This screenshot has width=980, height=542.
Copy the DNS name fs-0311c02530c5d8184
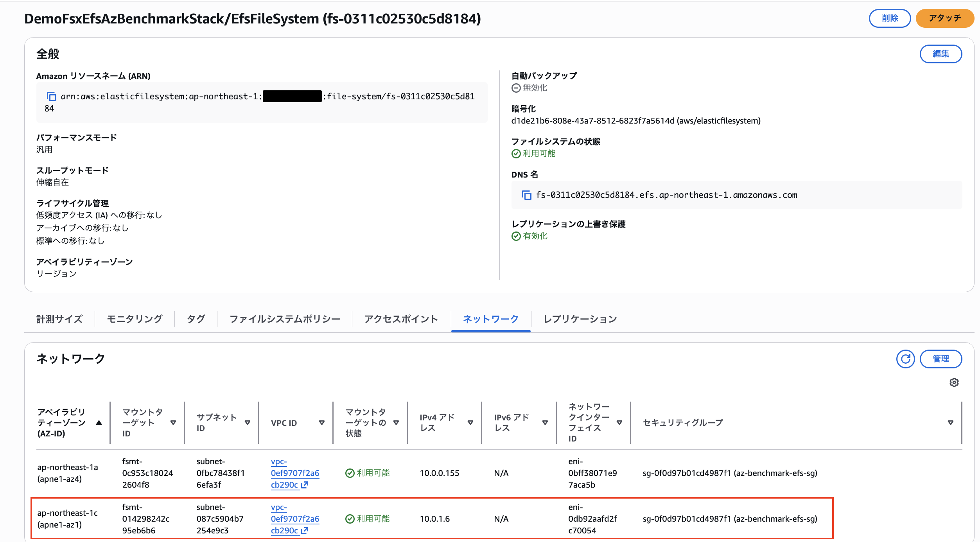(x=526, y=195)
